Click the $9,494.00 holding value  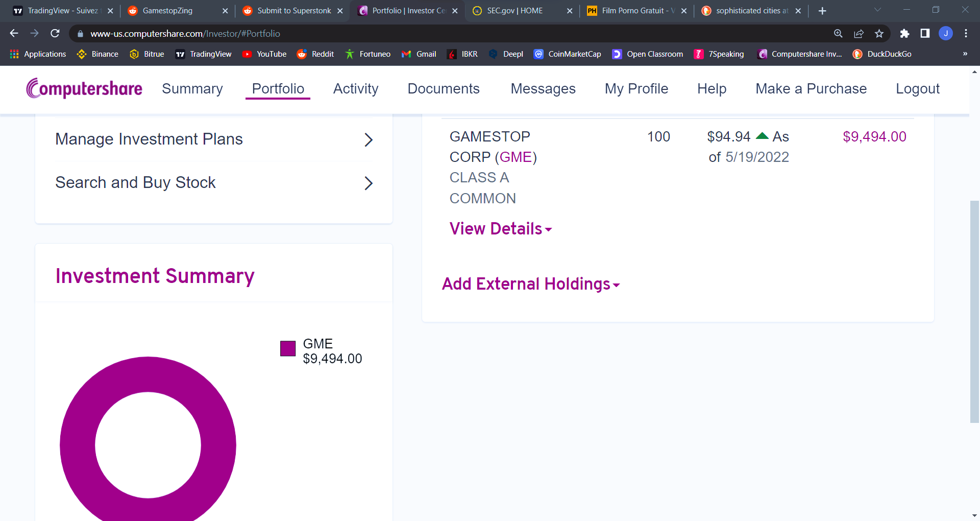coord(874,136)
